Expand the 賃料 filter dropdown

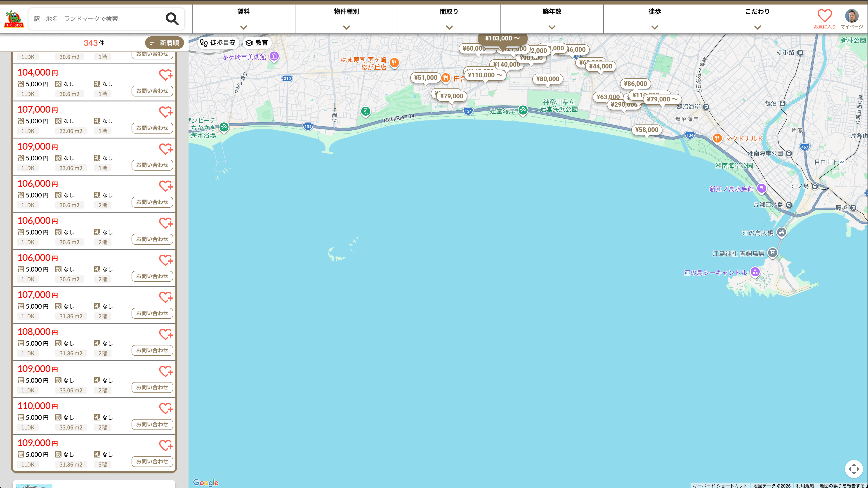(244, 19)
